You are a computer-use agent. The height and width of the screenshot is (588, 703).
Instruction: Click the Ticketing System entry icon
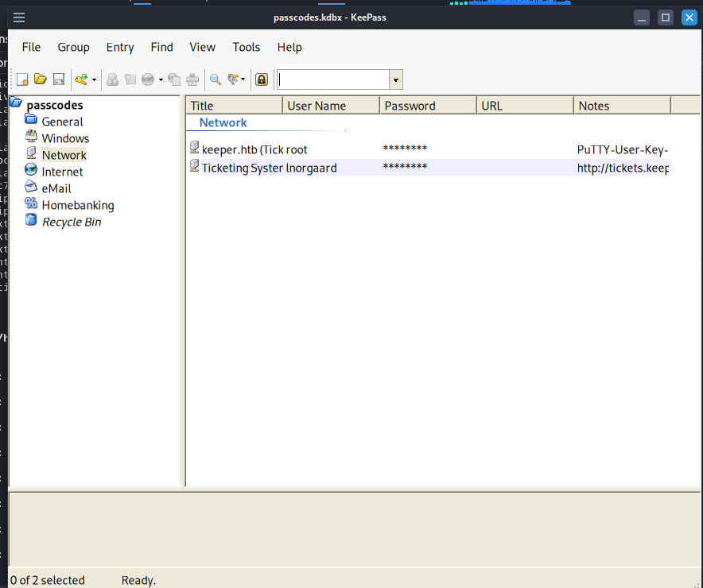[194, 165]
